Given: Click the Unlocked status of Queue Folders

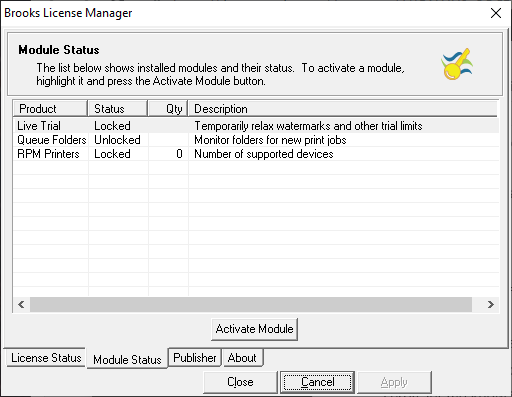Looking at the screenshot, I should coord(117,140).
